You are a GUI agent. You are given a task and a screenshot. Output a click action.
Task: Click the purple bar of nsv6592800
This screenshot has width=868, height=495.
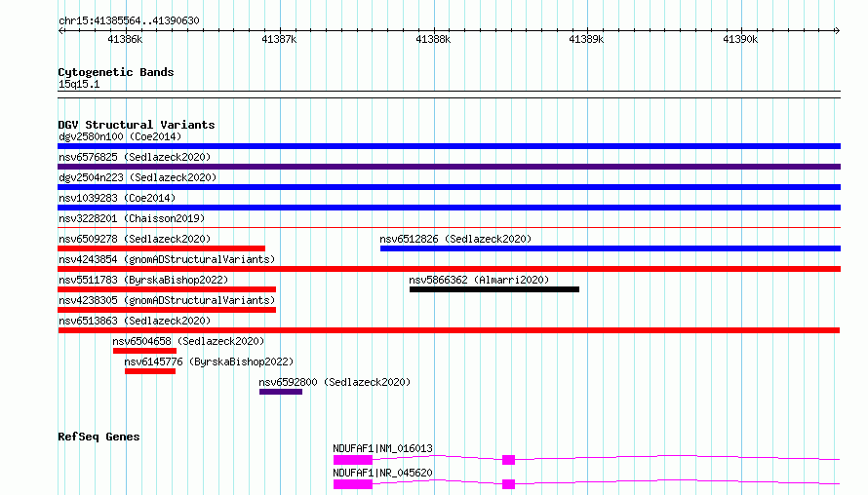[281, 392]
